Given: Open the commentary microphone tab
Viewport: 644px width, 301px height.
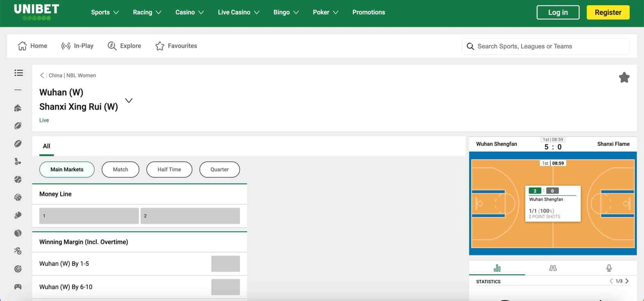Looking at the screenshot, I should pyautogui.click(x=609, y=268).
